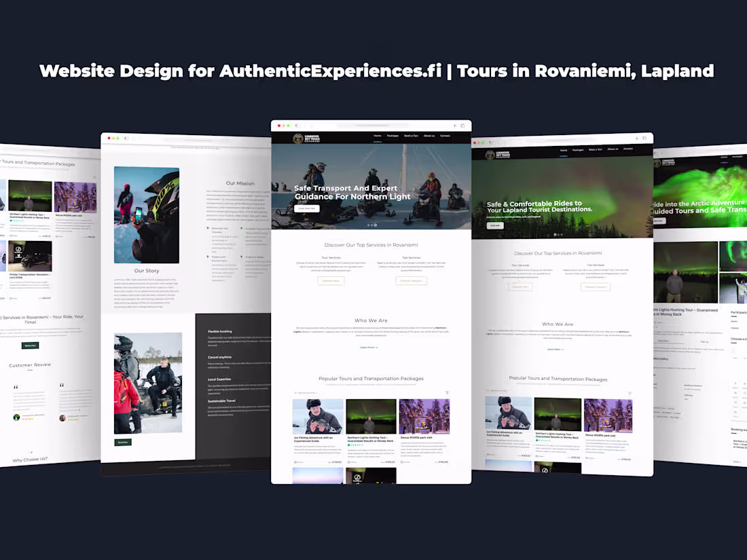Click 'Flexible booking' heading in About page window
747x560 pixels.
219,331
